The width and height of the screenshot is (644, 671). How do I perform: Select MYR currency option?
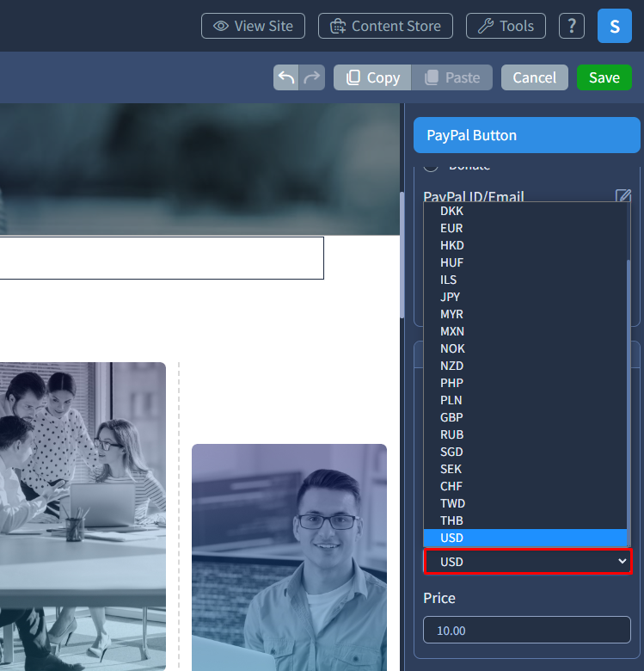point(525,314)
